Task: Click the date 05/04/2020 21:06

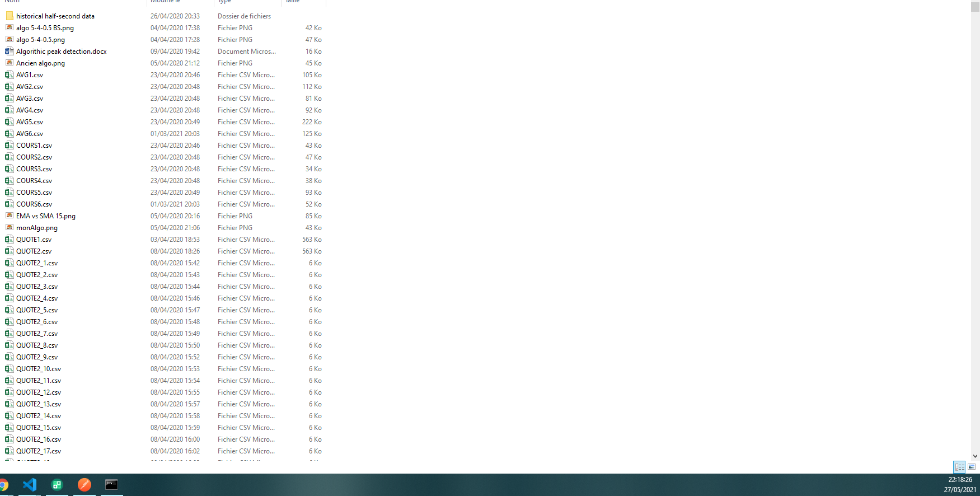Action: (175, 228)
